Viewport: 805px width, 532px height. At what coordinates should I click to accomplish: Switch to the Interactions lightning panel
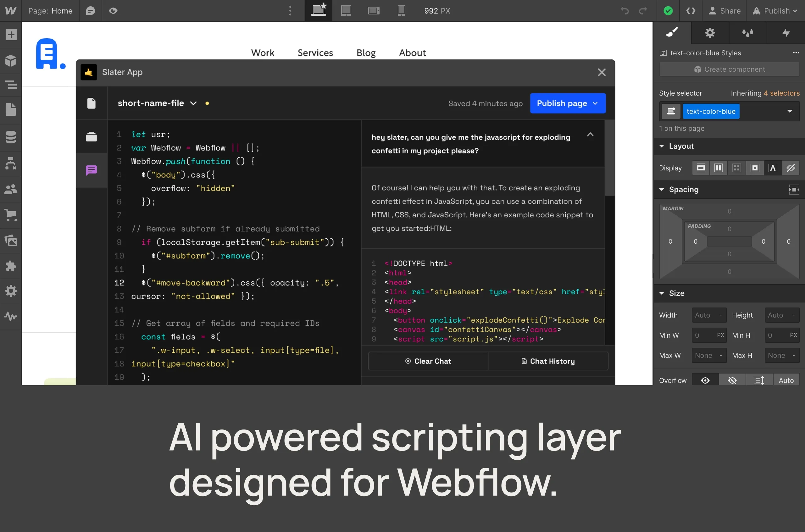point(786,33)
